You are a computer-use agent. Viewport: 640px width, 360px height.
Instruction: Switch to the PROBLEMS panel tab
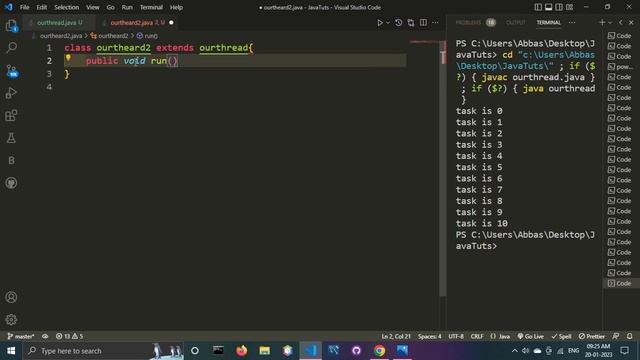[x=468, y=23]
